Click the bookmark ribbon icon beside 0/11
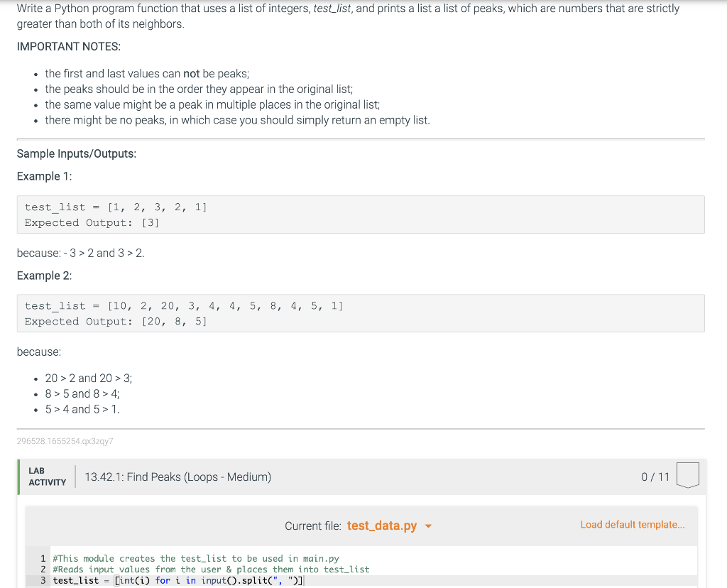The image size is (727, 588). click(687, 475)
